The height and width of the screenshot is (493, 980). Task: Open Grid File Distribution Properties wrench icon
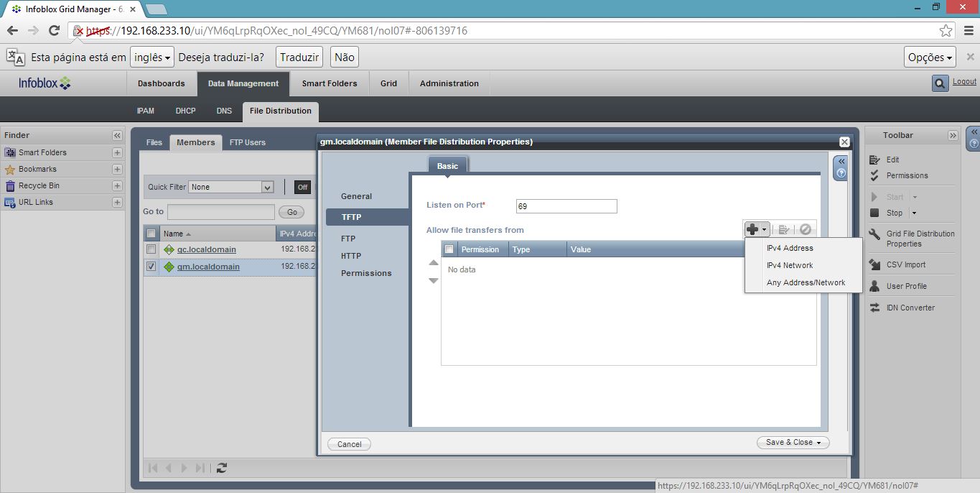click(x=874, y=235)
